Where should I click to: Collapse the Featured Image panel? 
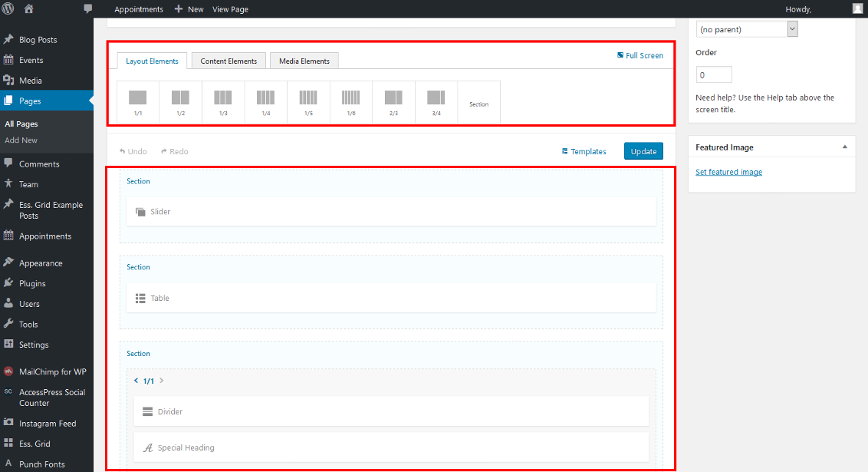(x=844, y=147)
